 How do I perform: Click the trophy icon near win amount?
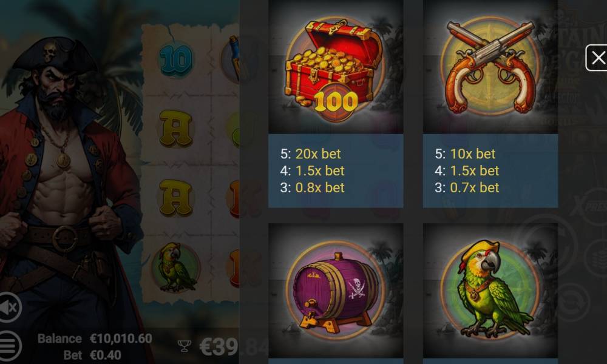(x=185, y=346)
